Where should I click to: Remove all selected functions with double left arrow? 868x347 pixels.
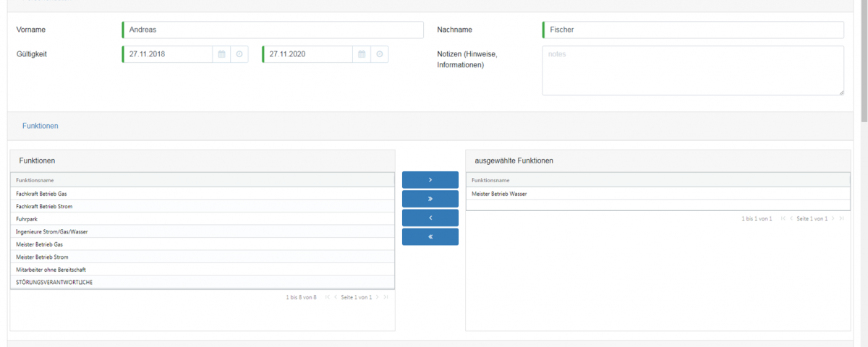(430, 237)
